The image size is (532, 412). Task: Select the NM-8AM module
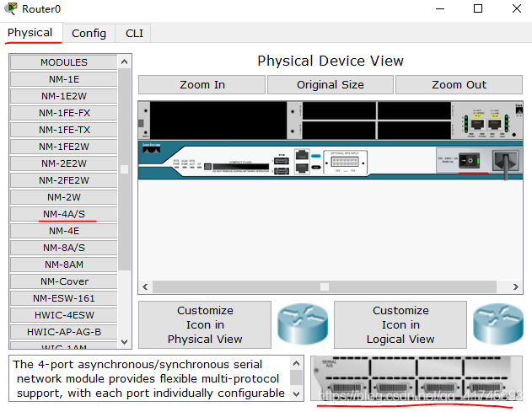point(64,265)
